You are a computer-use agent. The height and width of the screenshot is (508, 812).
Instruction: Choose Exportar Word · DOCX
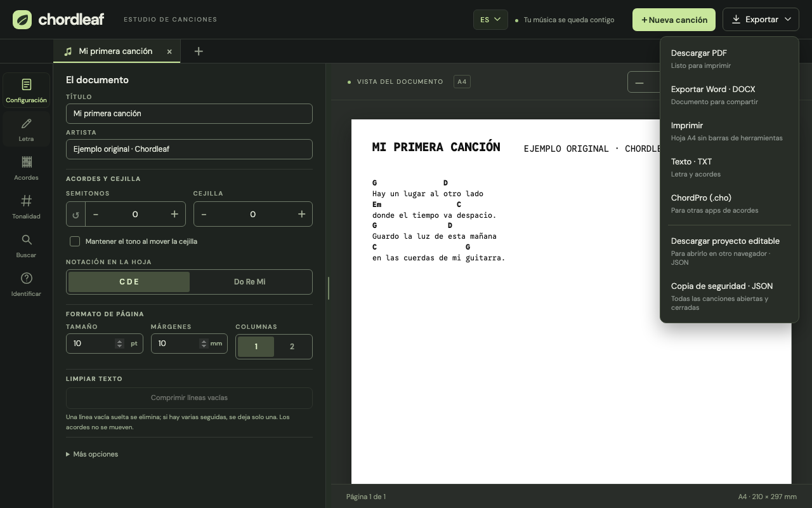click(x=730, y=95)
